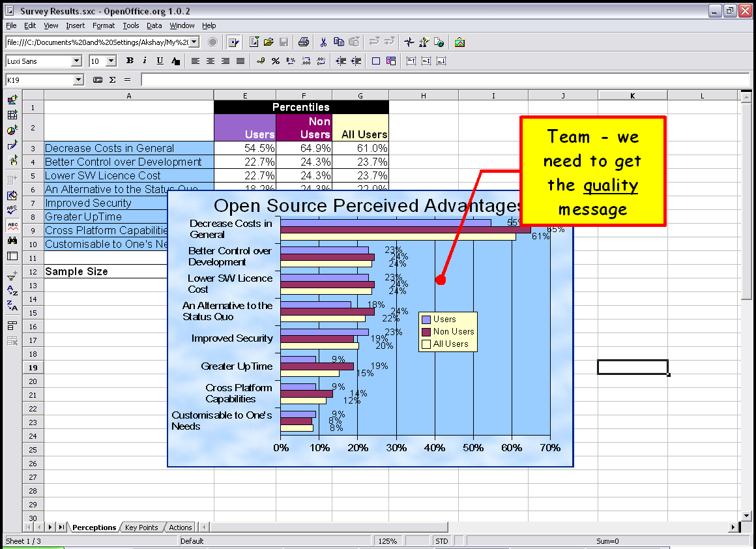The width and height of the screenshot is (756, 549).
Task: Switch to the Key Points sheet tab
Action: [x=141, y=527]
